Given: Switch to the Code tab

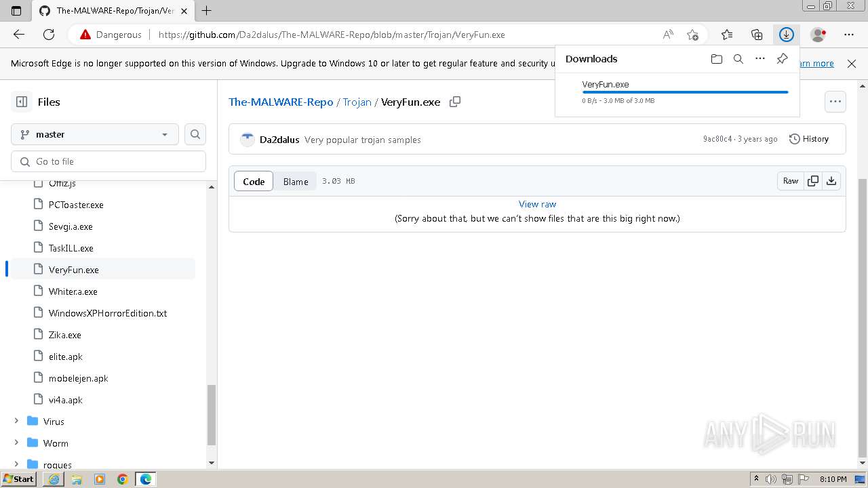Looking at the screenshot, I should pyautogui.click(x=254, y=181).
